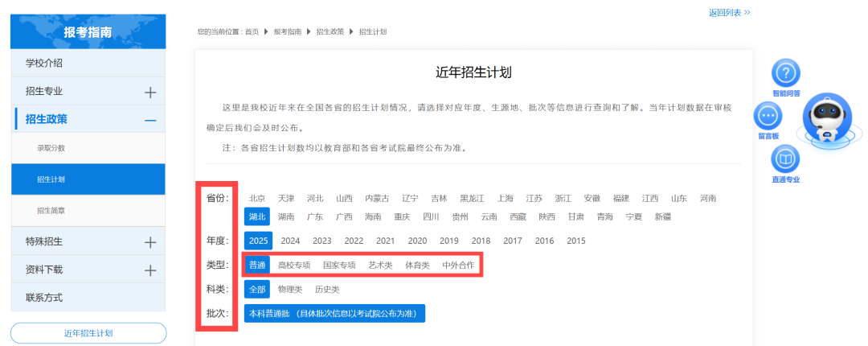Expand the 特殊招生 plus sign
The height and width of the screenshot is (346, 868).
pyautogui.click(x=149, y=242)
